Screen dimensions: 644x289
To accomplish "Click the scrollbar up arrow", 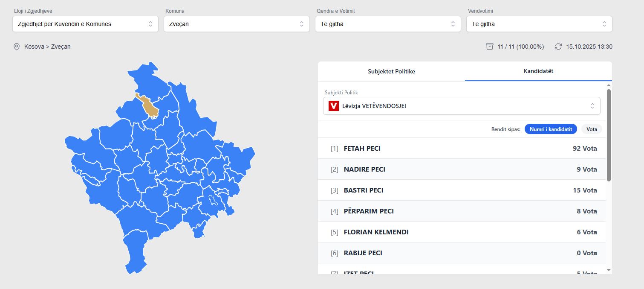I will tap(609, 85).
